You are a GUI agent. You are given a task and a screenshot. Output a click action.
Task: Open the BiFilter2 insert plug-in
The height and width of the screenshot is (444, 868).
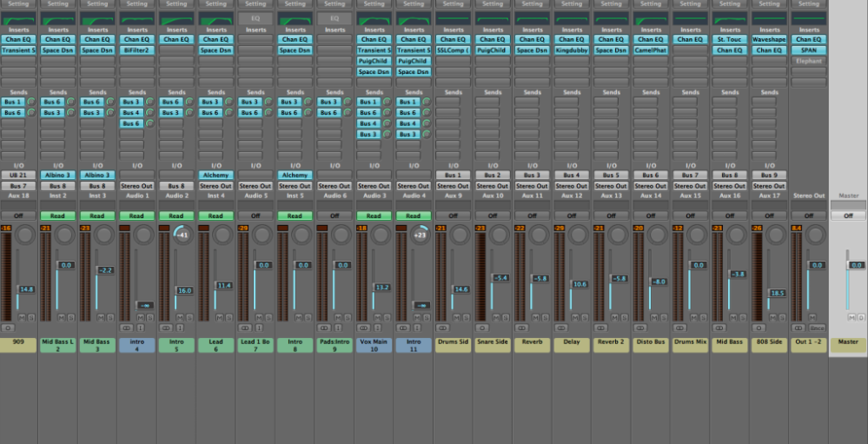click(137, 50)
